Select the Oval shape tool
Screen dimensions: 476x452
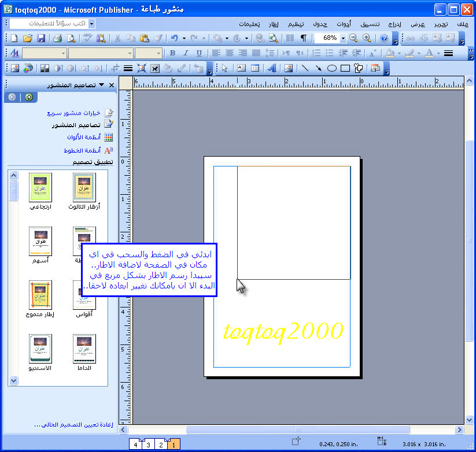pyautogui.click(x=332, y=68)
